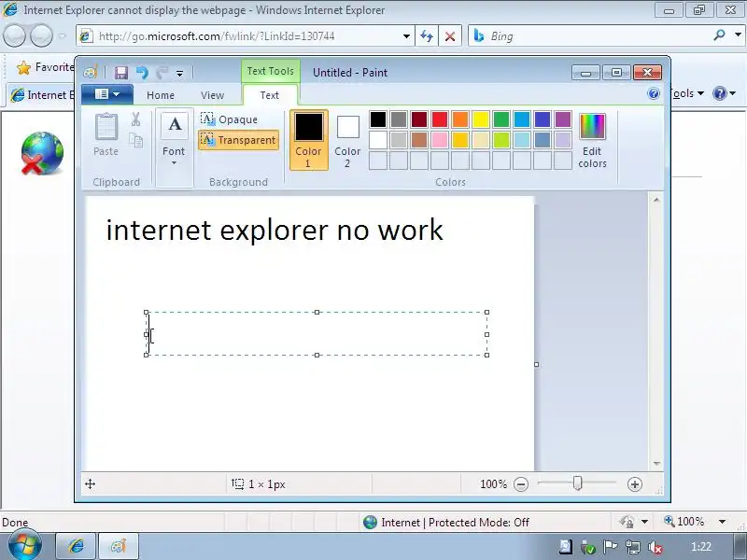
Task: Click the Action Center flag tray icon
Action: point(610,547)
